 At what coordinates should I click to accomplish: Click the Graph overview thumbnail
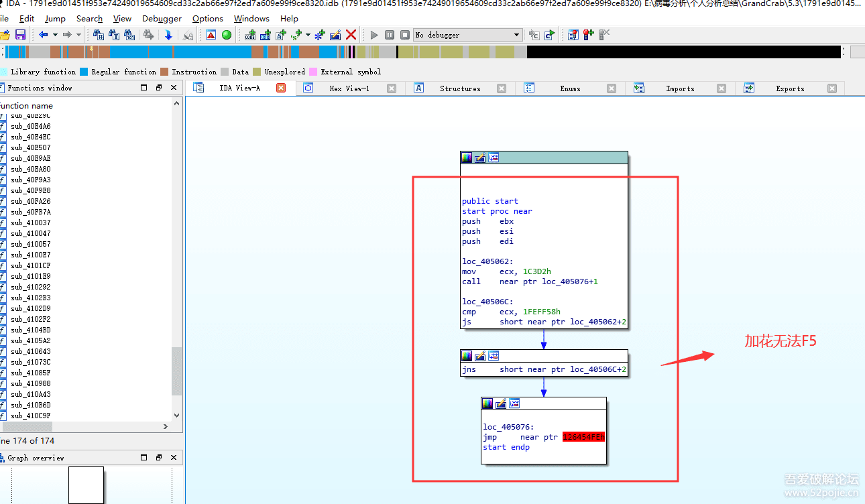point(86,485)
